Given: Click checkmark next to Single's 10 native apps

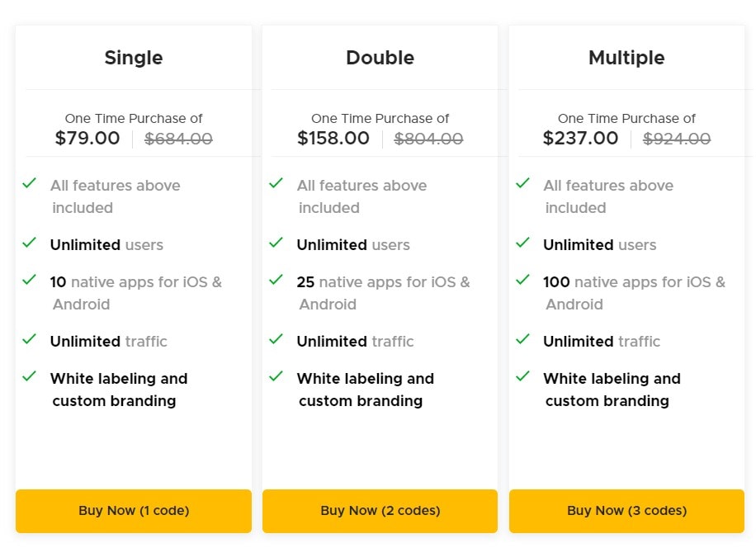Looking at the screenshot, I should (30, 280).
